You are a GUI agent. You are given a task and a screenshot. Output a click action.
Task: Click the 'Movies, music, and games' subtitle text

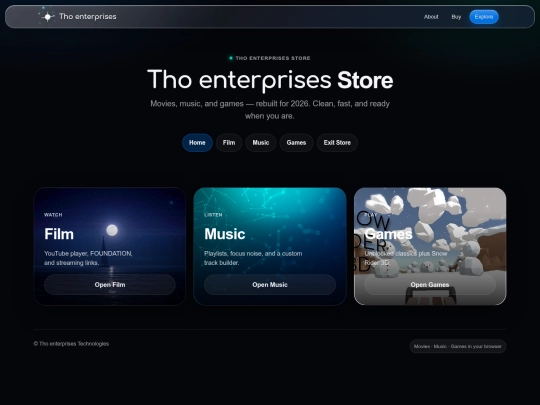(270, 110)
